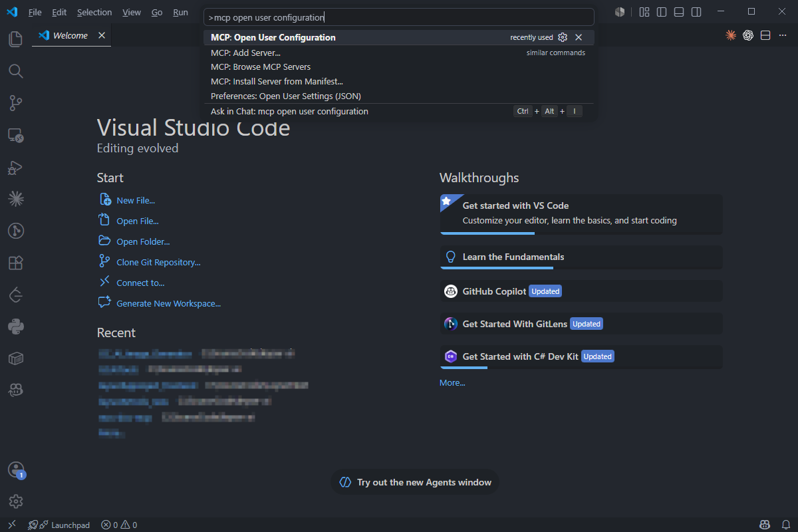Choose Ask in Chat: mcp open user configuration
The image size is (798, 532).
399,112
